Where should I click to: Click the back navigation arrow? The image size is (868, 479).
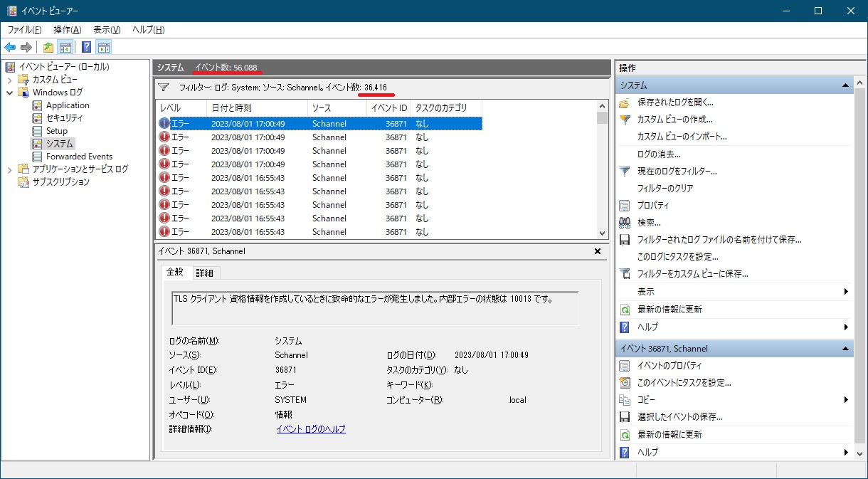(10, 47)
